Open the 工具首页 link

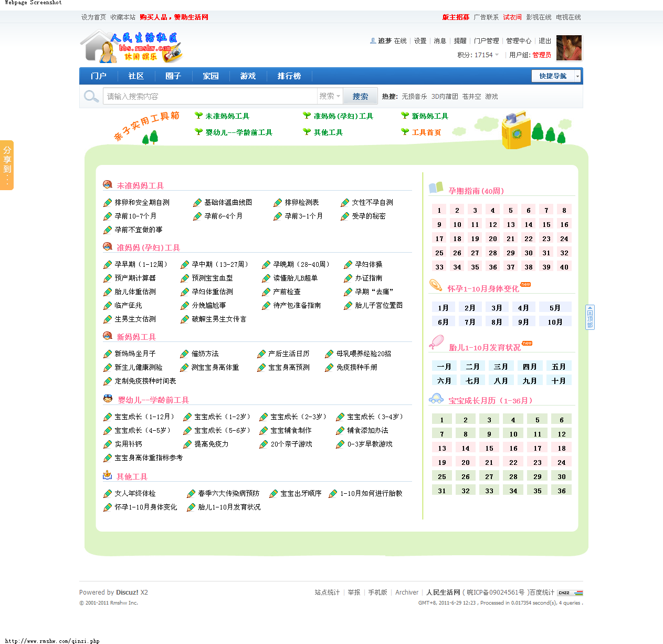tap(426, 132)
